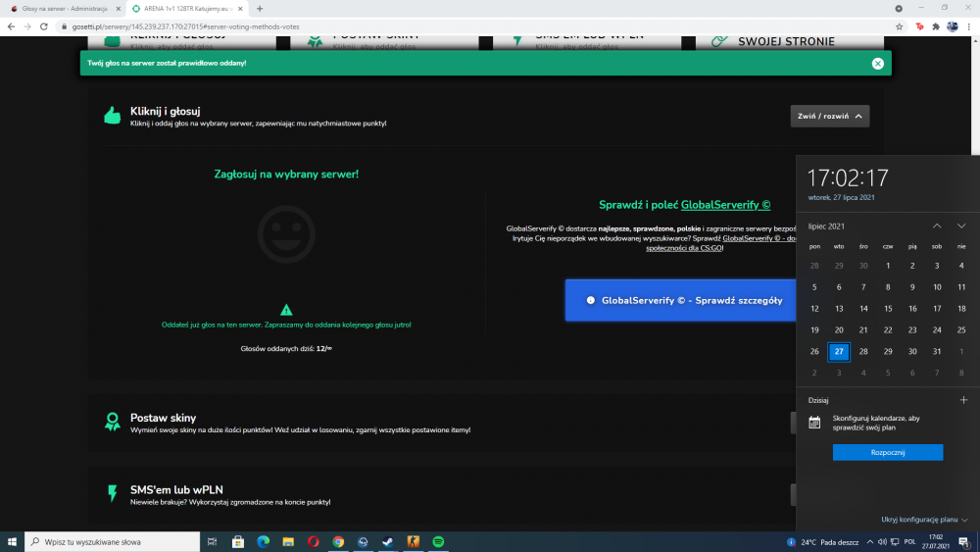Go to next month in calendar

[961, 226]
